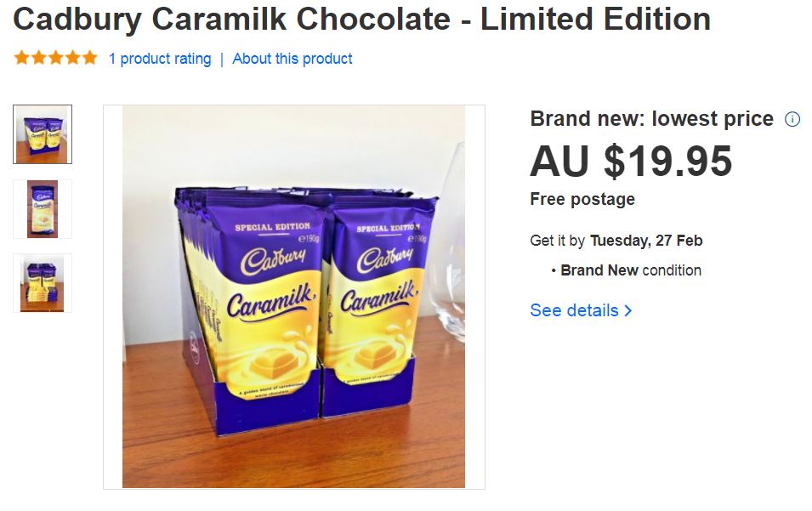Click the first orange rating star
The height and width of the screenshot is (511, 812).
[22, 58]
